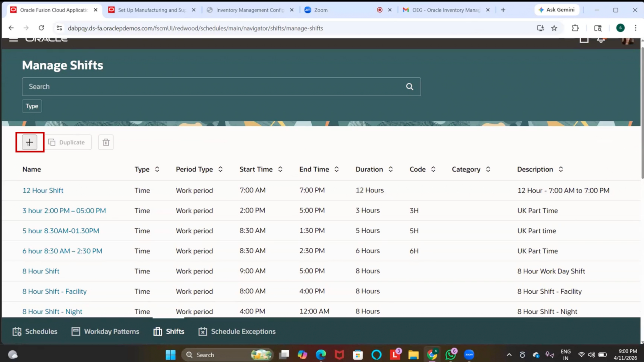Image resolution: width=644 pixels, height=362 pixels.
Task: Switch to Schedules tab
Action: pyautogui.click(x=35, y=331)
